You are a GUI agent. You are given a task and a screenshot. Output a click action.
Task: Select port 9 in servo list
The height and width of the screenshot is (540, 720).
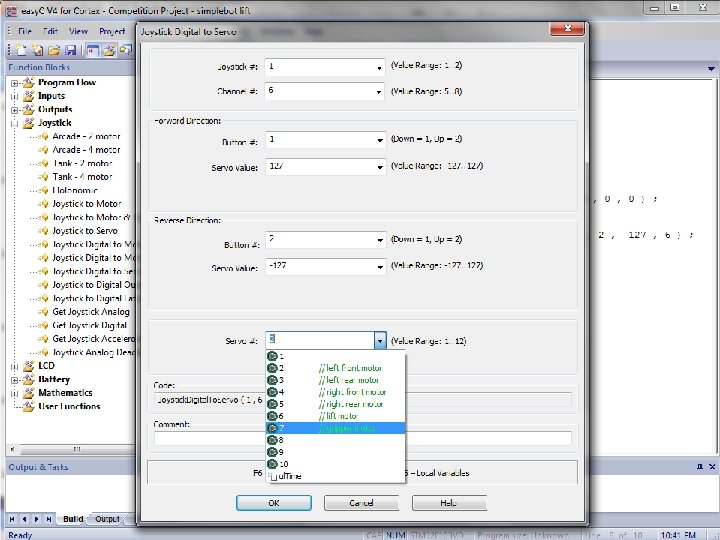point(336,452)
